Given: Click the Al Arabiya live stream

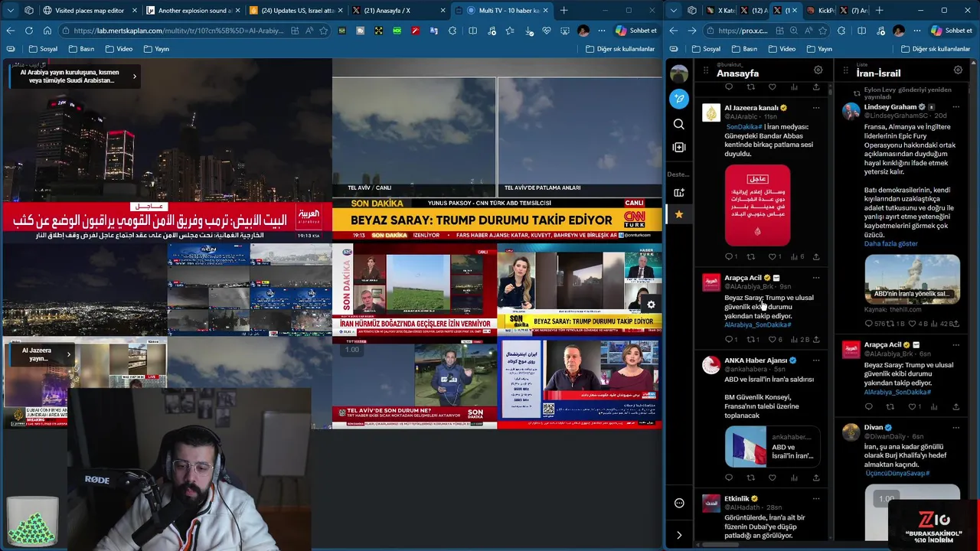Looking at the screenshot, I should click(x=166, y=150).
